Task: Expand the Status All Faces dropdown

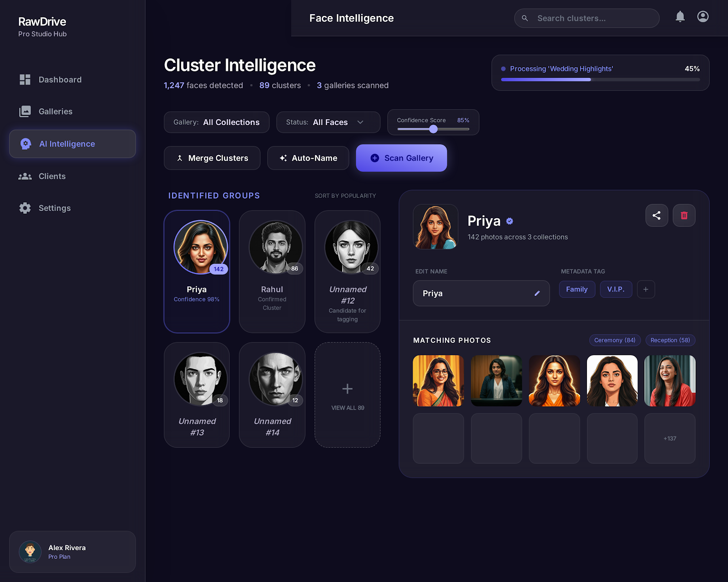Action: 328,122
